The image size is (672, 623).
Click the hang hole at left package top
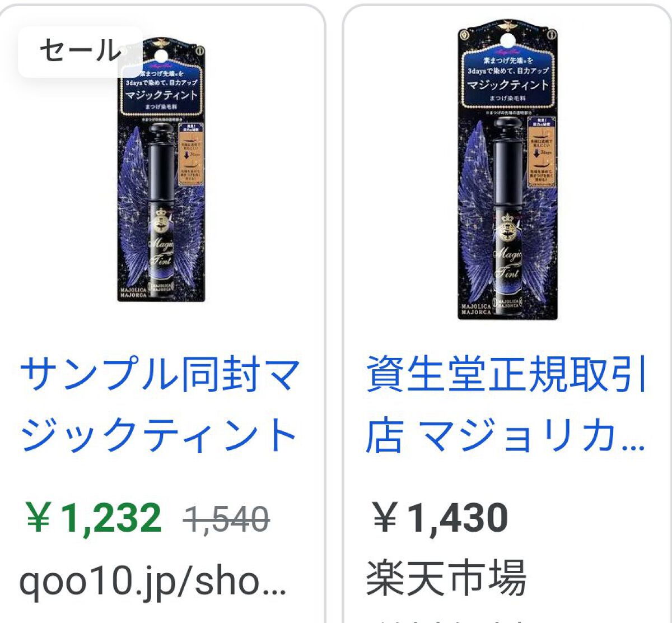[161, 56]
